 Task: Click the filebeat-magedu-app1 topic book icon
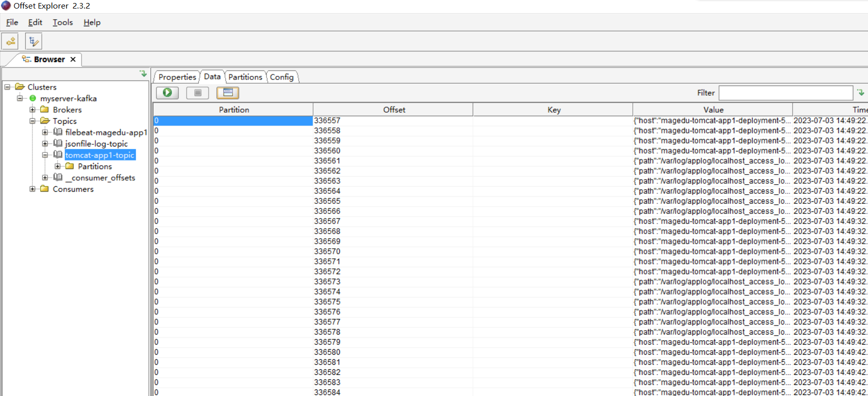tap(58, 132)
